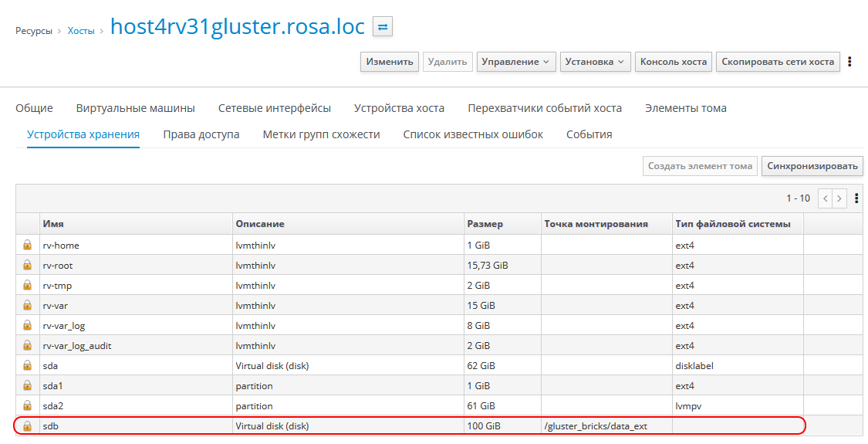
Task: Expand the Установка dropdown
Action: tap(595, 62)
